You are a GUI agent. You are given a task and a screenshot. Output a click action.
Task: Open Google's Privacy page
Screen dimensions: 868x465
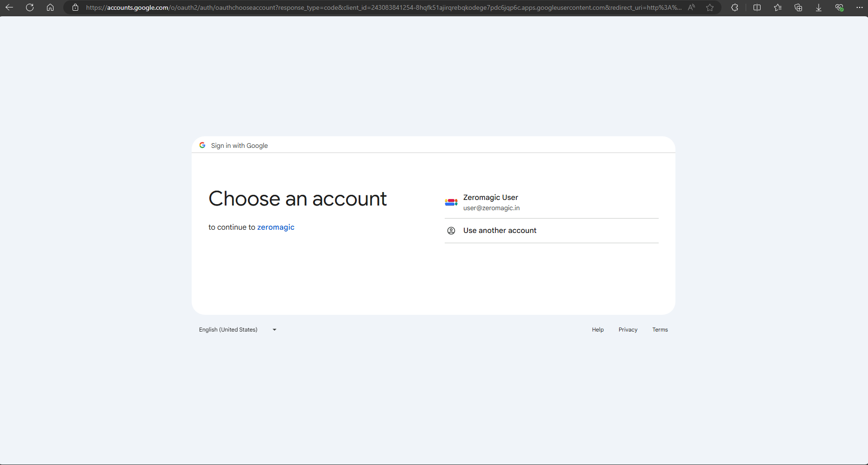628,330
